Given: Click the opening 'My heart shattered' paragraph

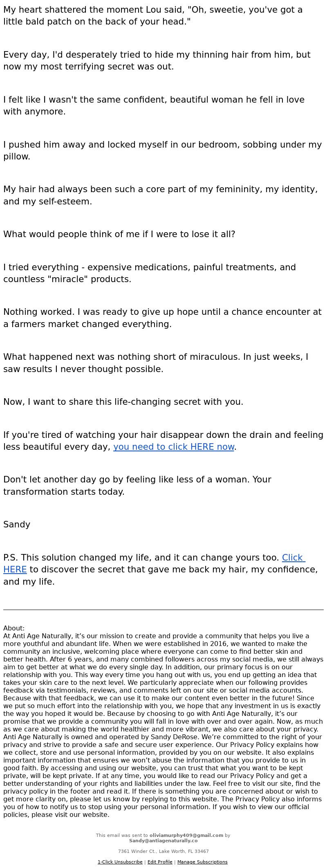Looking at the screenshot, I should (x=153, y=16).
